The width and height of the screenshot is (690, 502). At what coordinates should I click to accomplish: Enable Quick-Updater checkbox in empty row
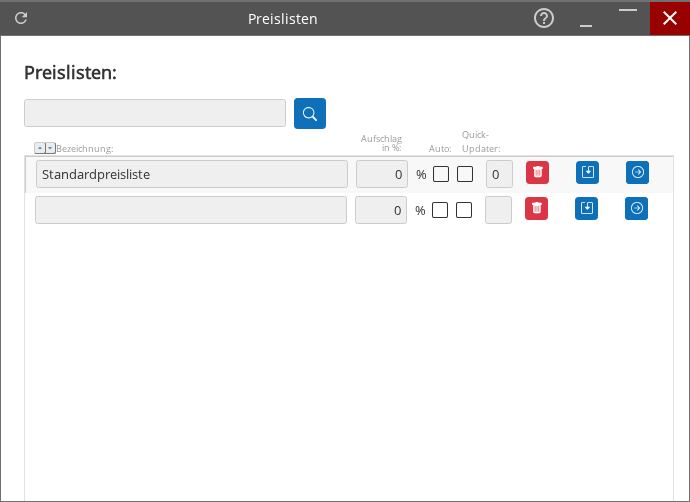pyautogui.click(x=464, y=210)
